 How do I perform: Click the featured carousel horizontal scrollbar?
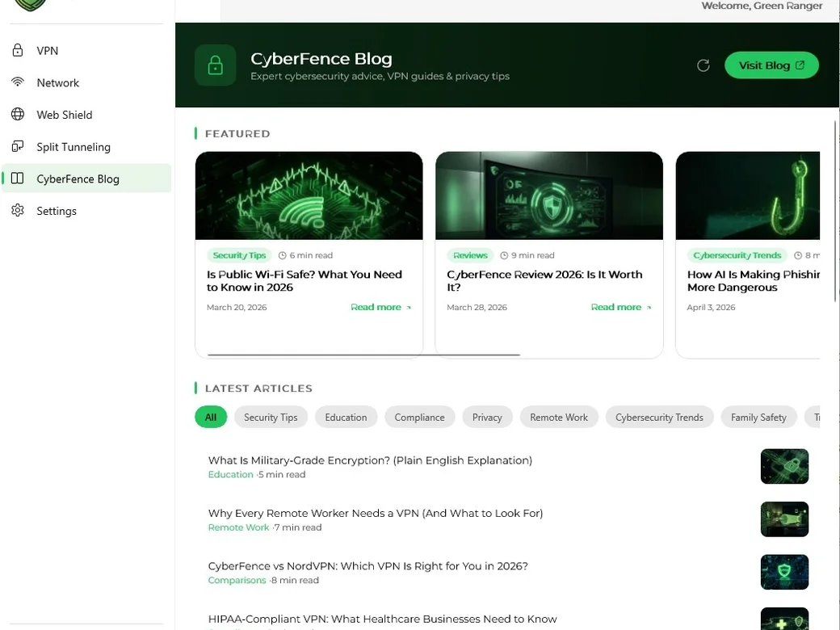pyautogui.click(x=363, y=355)
